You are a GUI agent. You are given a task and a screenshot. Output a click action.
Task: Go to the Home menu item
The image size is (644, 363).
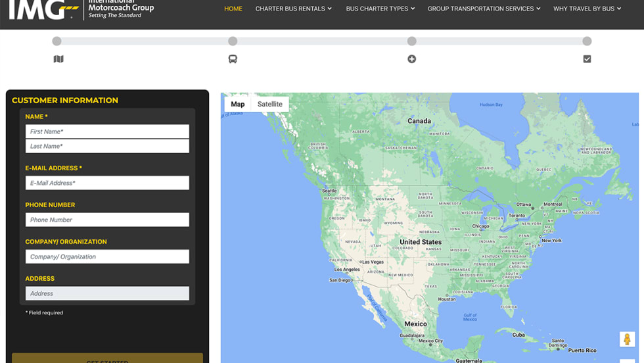[233, 9]
